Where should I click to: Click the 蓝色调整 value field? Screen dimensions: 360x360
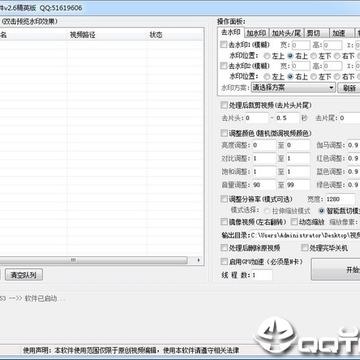pyautogui.click(x=353, y=172)
